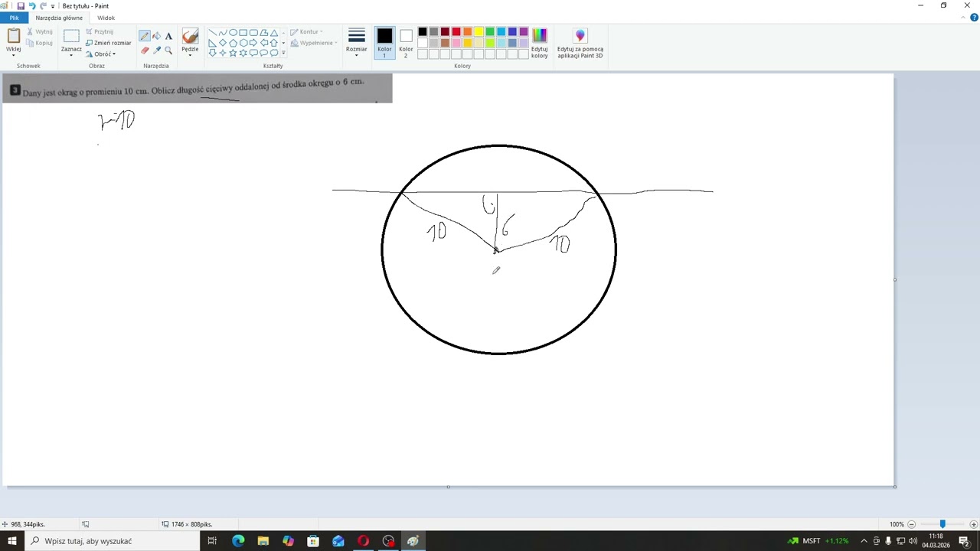Image resolution: width=980 pixels, height=551 pixels.
Task: Open Opera browser from the taskbar
Action: pos(363,541)
